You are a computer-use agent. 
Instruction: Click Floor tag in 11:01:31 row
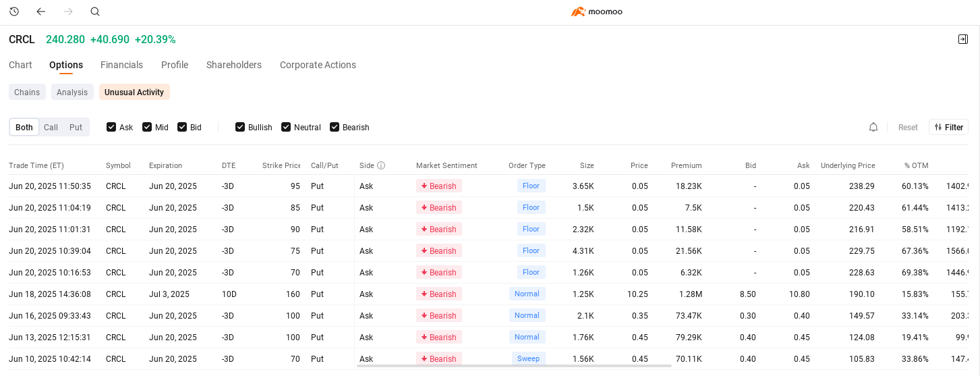coord(531,229)
